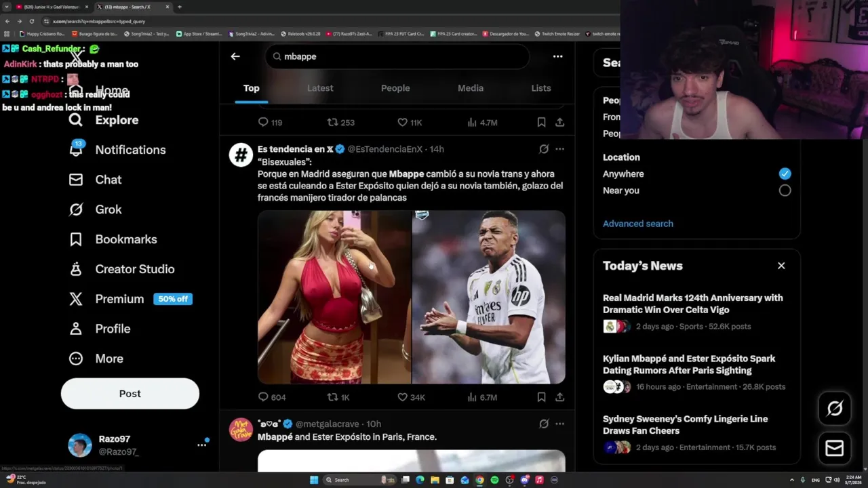Screen dimensions: 868x488
Task: Open Grok from the left sidebar
Action: tap(95, 209)
